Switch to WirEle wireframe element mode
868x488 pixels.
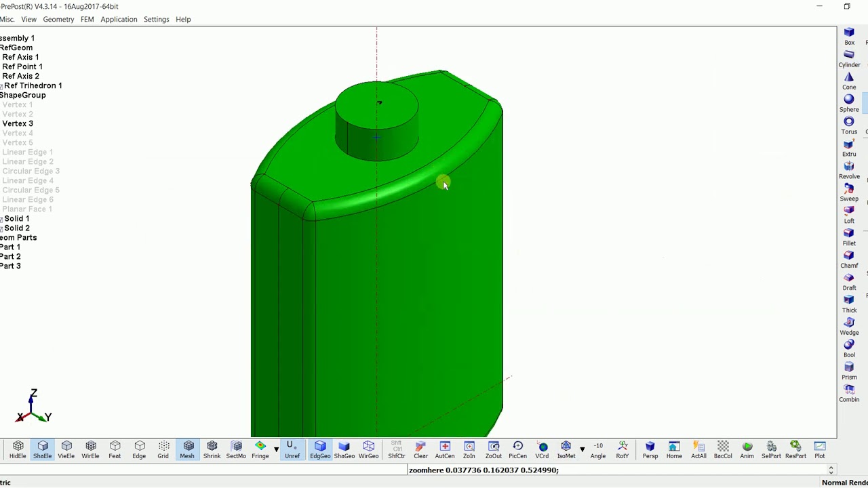click(x=91, y=450)
